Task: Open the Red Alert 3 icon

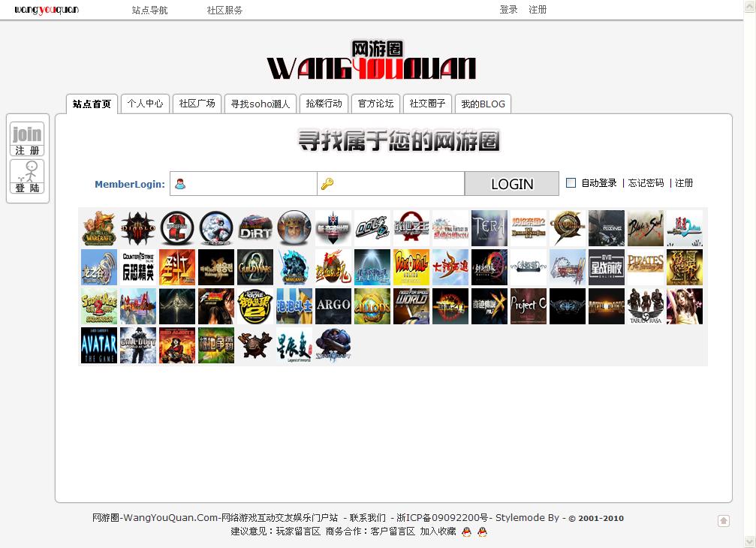Action: 177,345
